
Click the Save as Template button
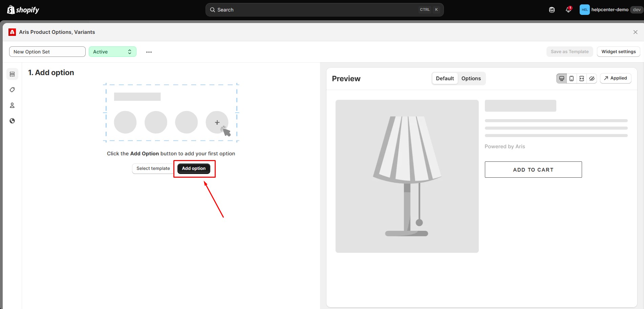(x=570, y=52)
